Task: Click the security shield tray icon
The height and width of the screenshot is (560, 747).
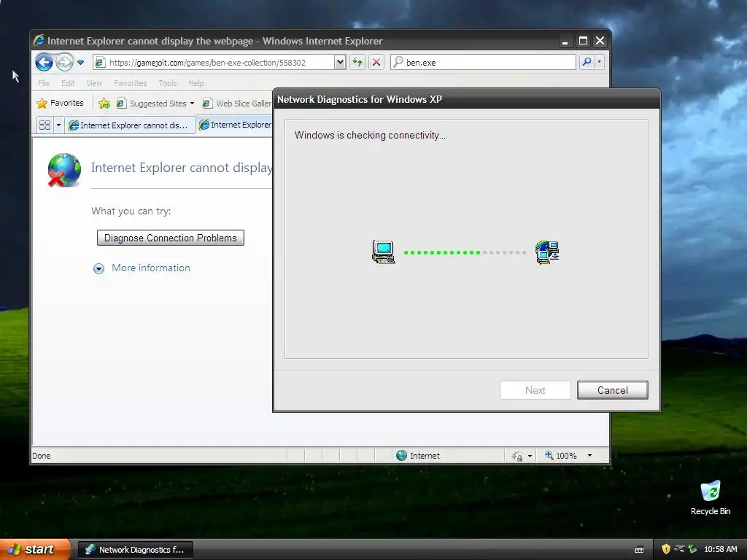Action: pos(666,549)
